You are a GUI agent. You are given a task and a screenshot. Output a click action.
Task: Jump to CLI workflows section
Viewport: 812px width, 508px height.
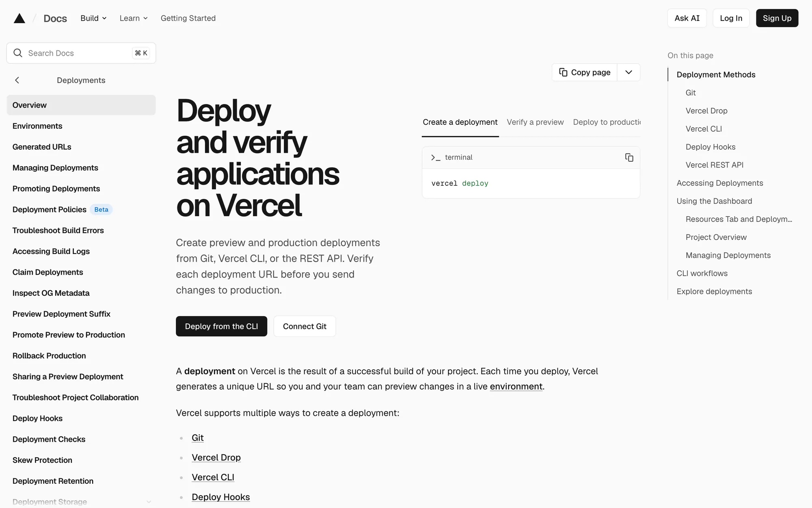[x=702, y=274]
